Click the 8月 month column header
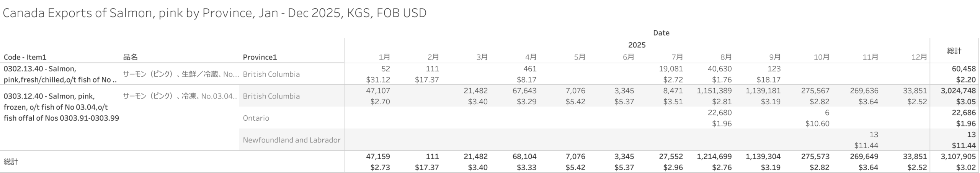 (x=726, y=57)
